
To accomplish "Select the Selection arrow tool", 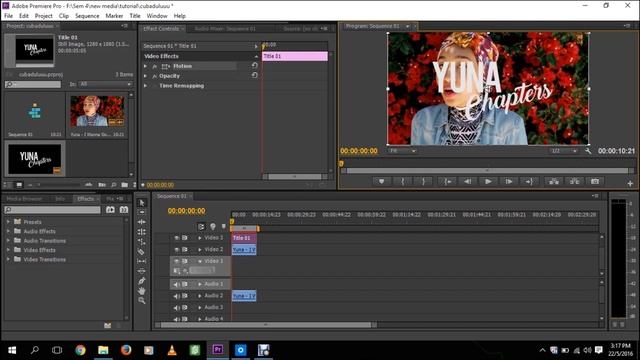I will pyautogui.click(x=142, y=203).
